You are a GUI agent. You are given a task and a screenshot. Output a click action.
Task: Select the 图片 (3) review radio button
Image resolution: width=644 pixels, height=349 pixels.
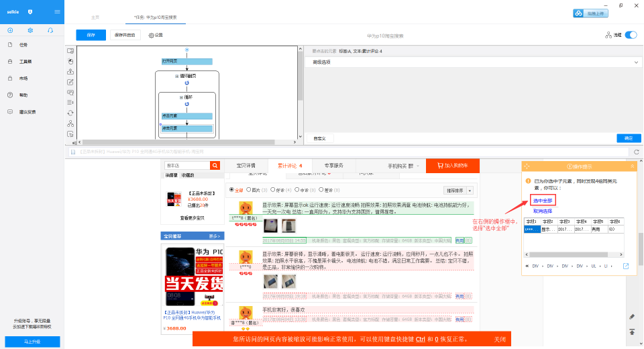tap(249, 190)
